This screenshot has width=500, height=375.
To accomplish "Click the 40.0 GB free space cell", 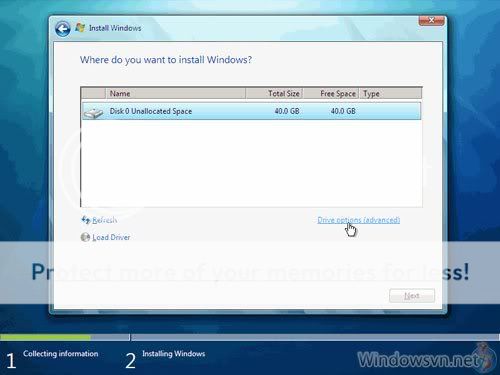I will coord(343,111).
